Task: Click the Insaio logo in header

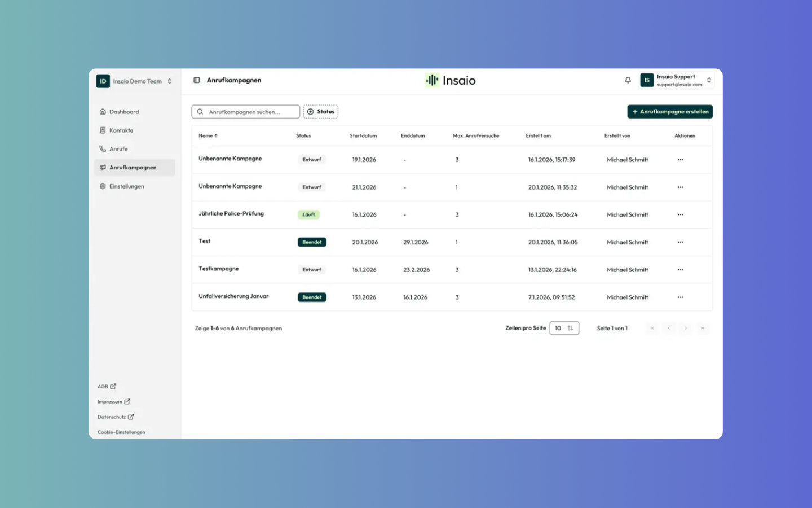Action: (450, 80)
